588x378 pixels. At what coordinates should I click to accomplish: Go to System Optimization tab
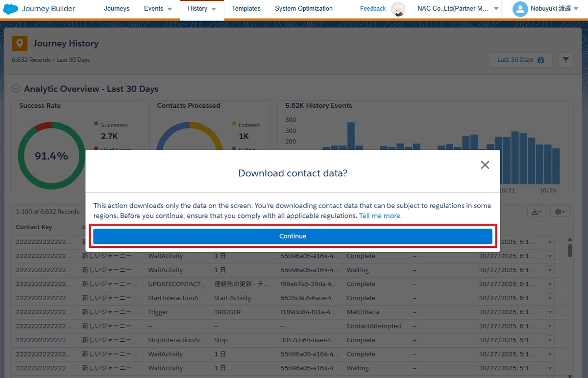(x=304, y=9)
